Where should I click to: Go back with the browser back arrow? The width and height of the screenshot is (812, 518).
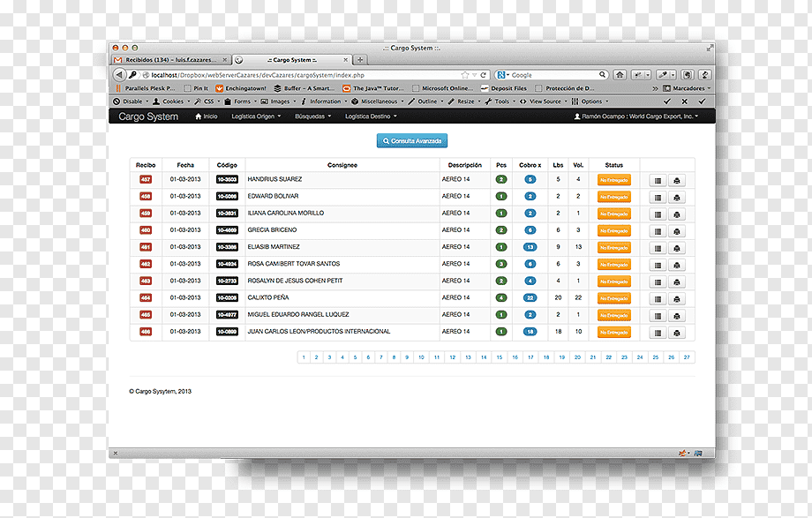click(x=119, y=75)
